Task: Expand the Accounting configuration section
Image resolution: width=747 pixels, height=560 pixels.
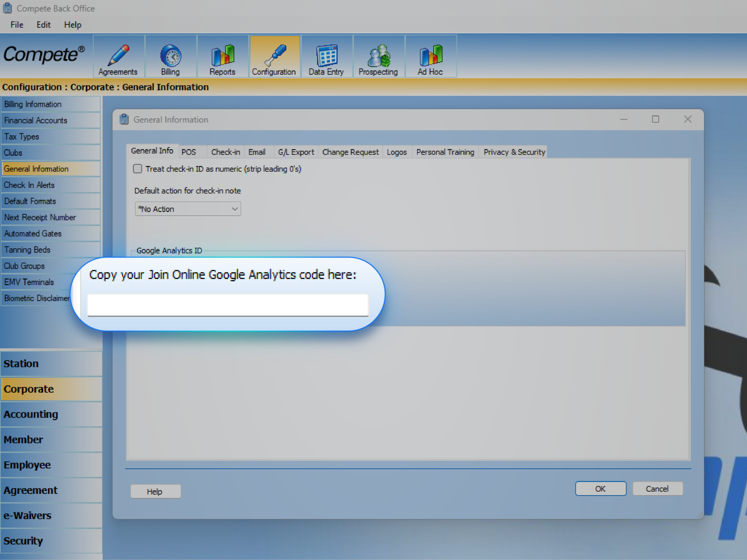Action: point(51,414)
